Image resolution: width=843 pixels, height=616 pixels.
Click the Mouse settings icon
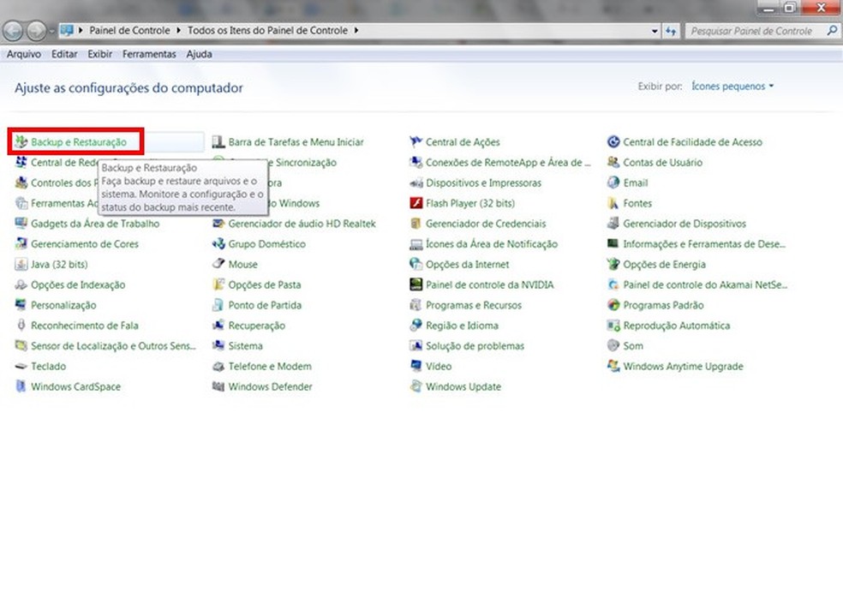218,265
